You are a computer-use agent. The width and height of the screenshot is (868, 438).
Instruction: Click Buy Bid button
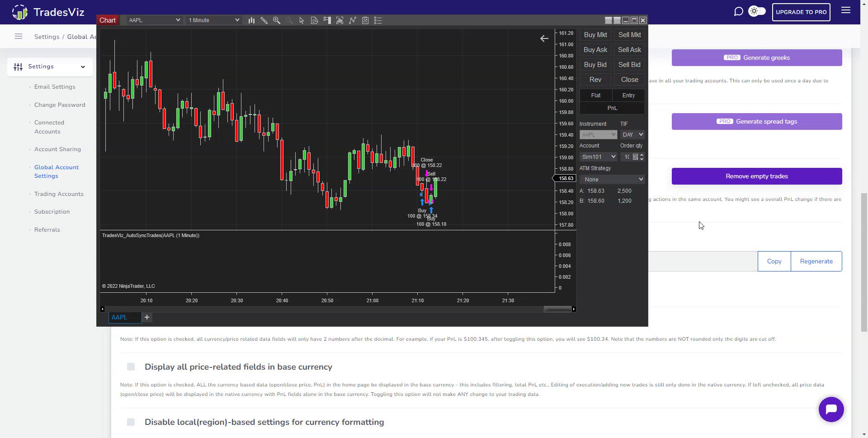595,65
